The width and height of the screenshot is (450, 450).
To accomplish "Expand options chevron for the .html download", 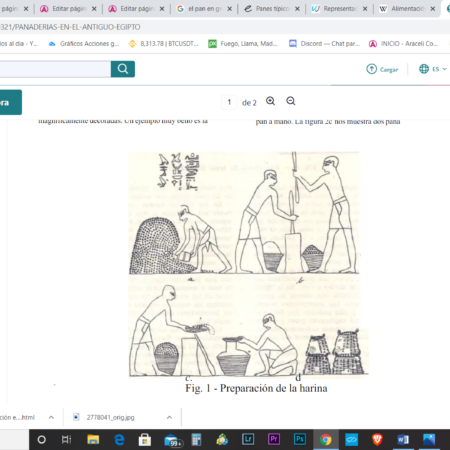I will (x=51, y=417).
